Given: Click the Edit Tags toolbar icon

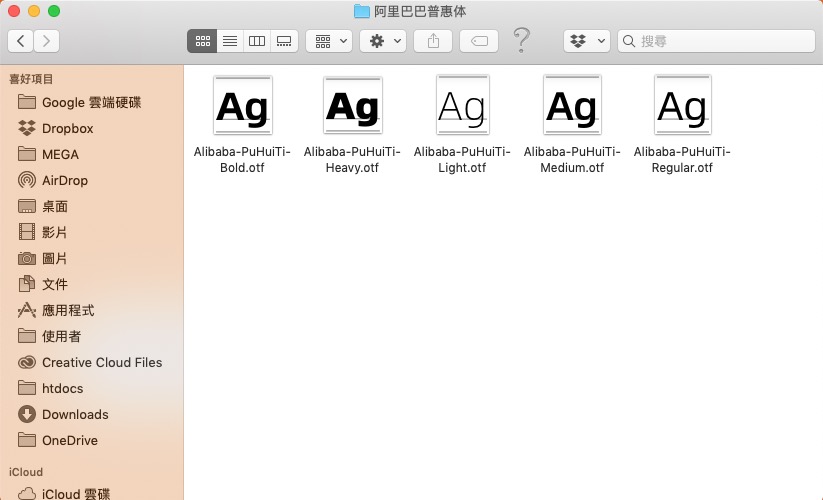Looking at the screenshot, I should pyautogui.click(x=479, y=41).
